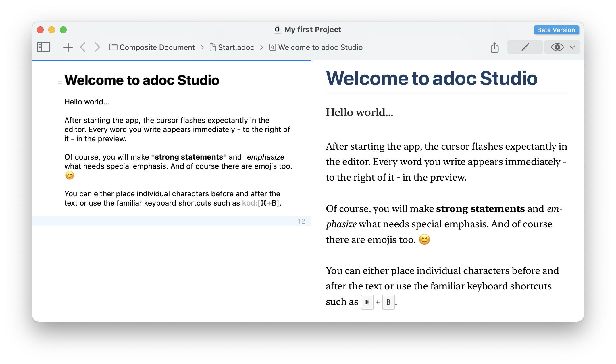
Task: Click the ⌘ key cap in preview
Action: [367, 302]
